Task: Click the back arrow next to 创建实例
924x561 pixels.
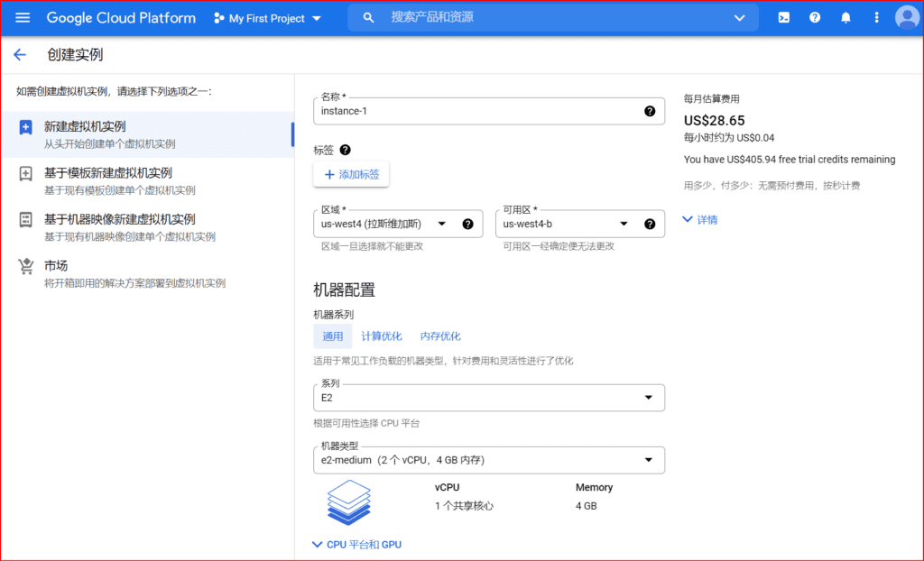Action: tap(20, 54)
